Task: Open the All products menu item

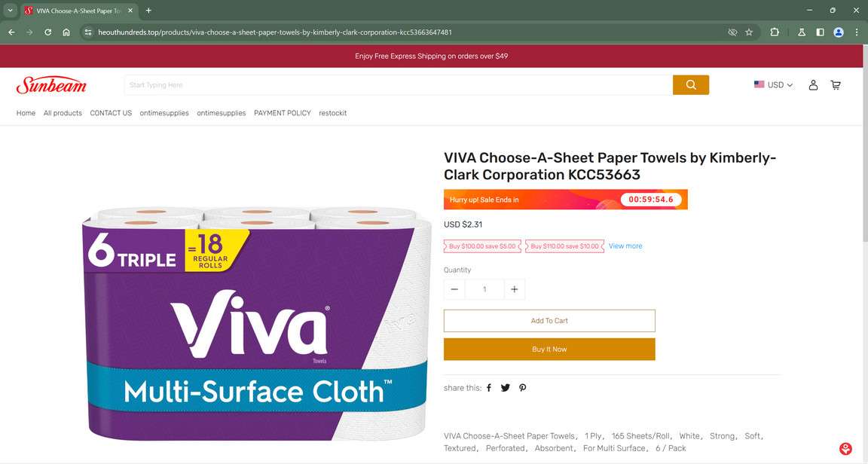Action: (63, 113)
